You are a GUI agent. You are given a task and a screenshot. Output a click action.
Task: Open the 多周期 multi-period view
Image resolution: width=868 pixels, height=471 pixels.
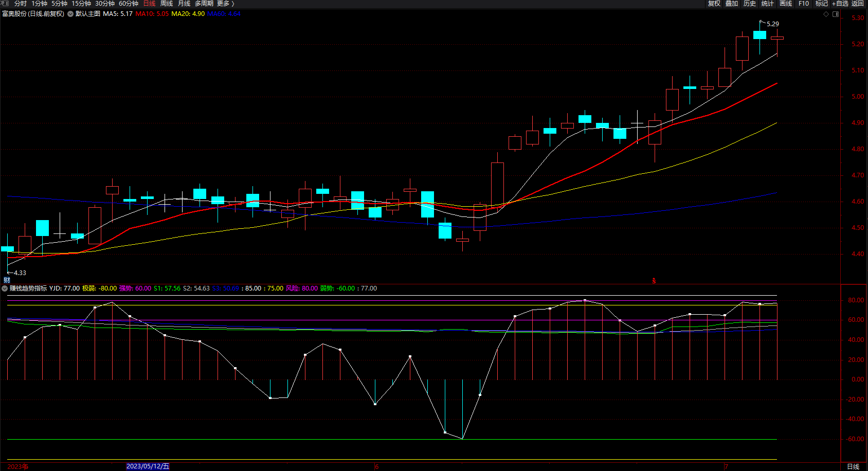point(204,4)
